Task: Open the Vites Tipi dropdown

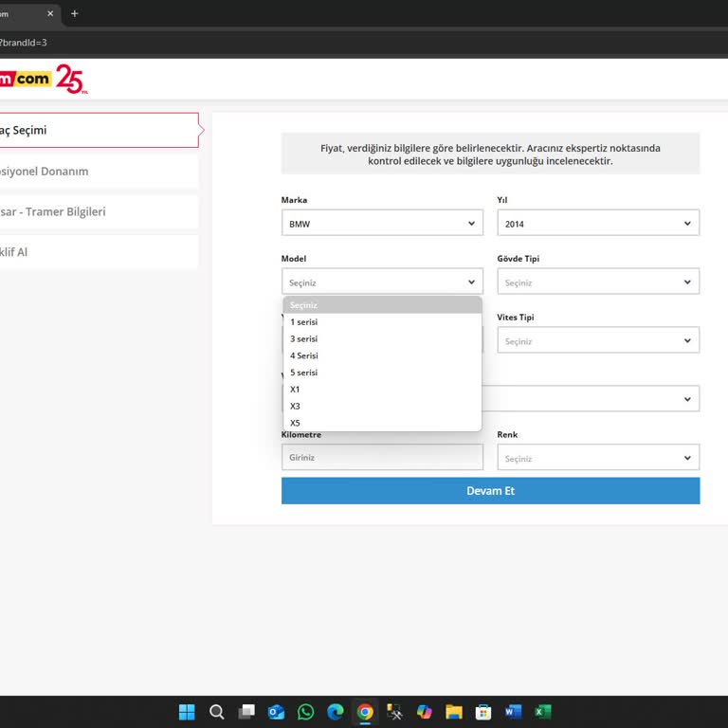Action: pyautogui.click(x=598, y=341)
